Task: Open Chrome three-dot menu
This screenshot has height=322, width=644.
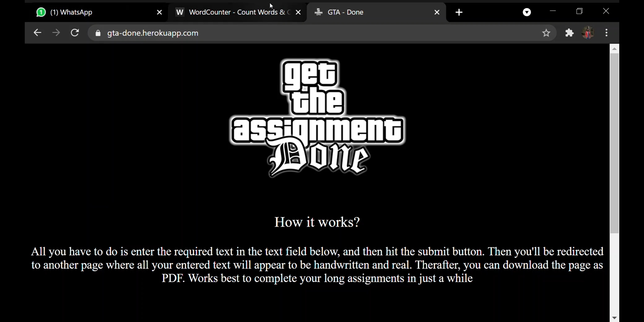Action: click(x=606, y=33)
